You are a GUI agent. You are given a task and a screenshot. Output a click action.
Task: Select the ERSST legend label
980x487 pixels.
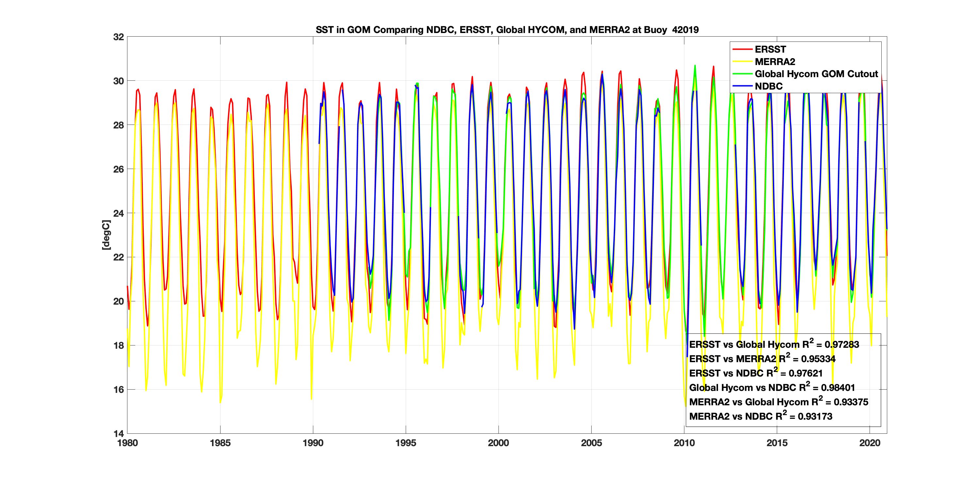[770, 49]
